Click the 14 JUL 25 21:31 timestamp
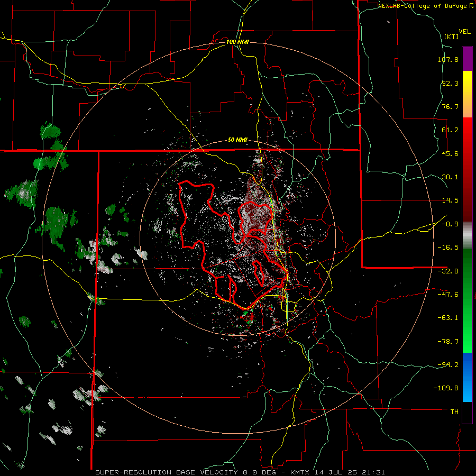476x476 pixels. tap(350, 472)
